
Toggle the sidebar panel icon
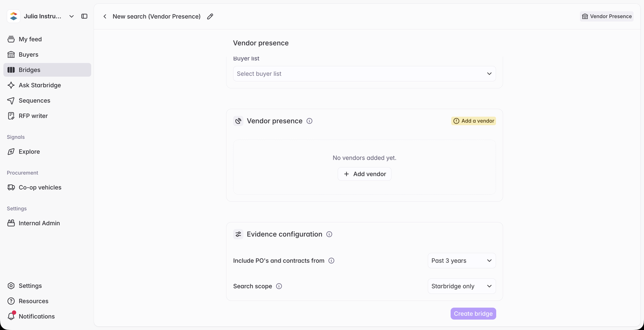click(84, 16)
